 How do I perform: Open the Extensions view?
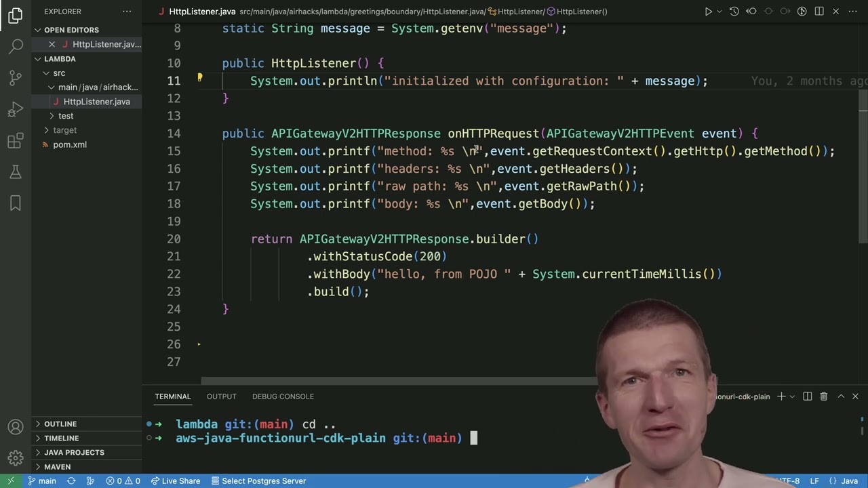click(16, 140)
